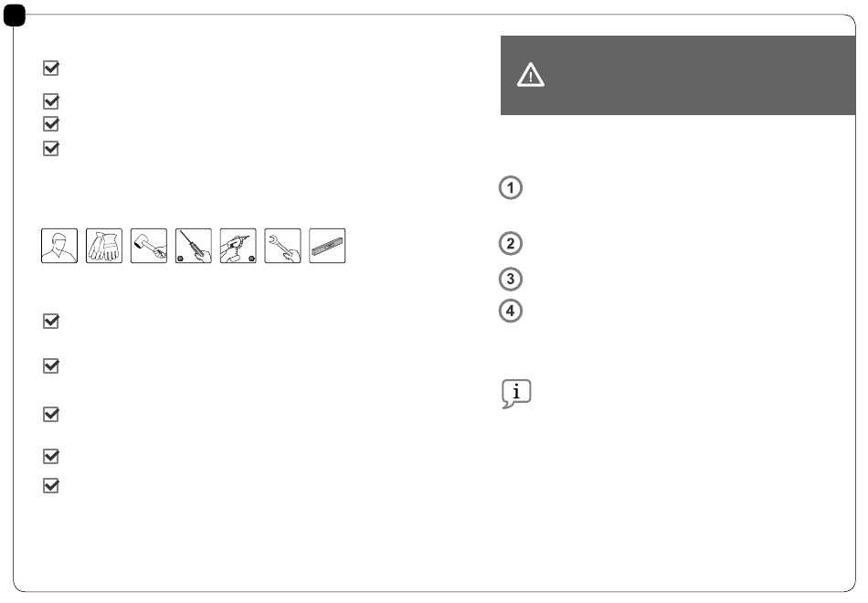The image size is (868, 603).
Task: Toggle the second checkbox in upper group
Action: pos(51,101)
